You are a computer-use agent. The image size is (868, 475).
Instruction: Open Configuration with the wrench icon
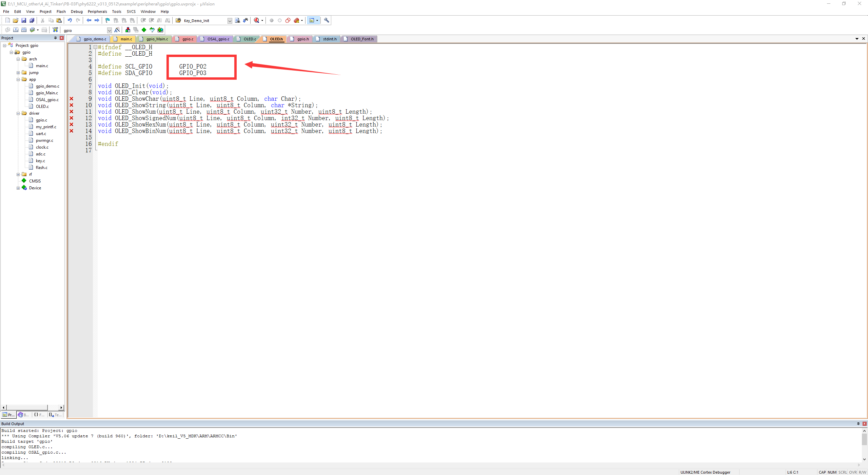coord(327,20)
